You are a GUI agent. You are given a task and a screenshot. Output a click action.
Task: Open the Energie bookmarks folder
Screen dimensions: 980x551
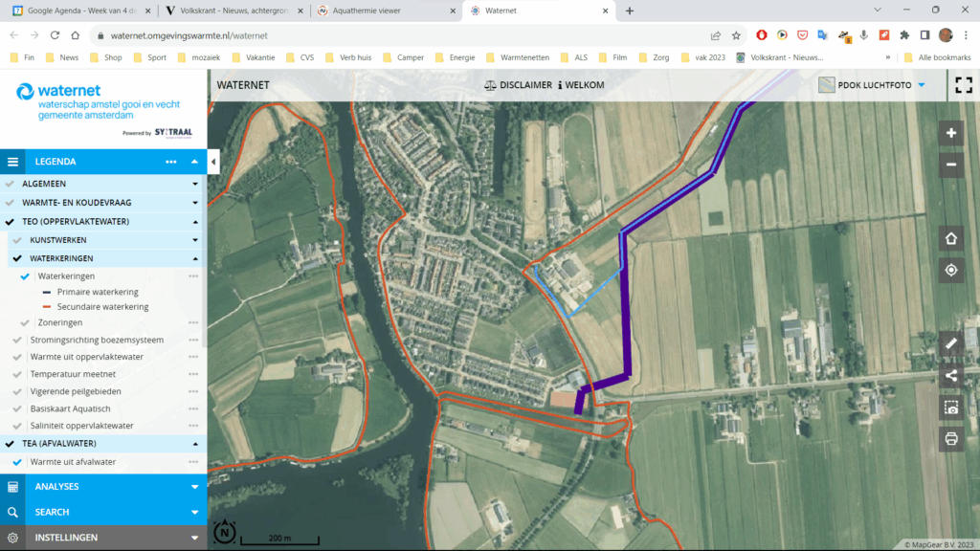[461, 57]
